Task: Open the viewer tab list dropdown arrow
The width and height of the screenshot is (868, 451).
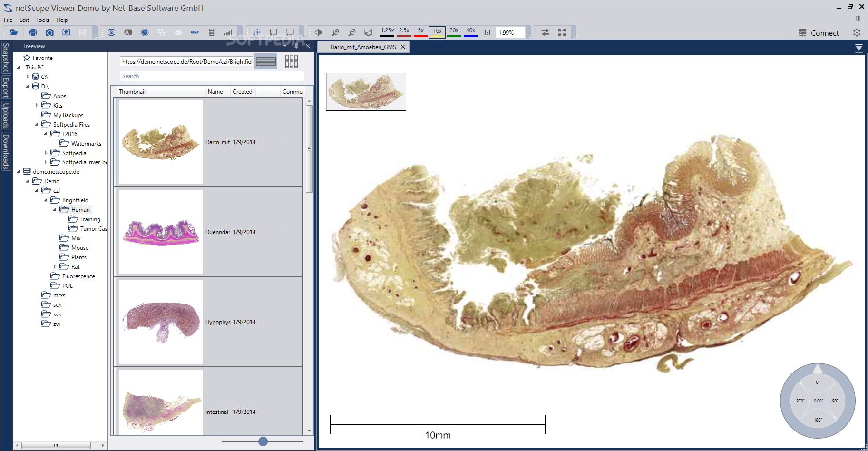Action: tap(858, 48)
